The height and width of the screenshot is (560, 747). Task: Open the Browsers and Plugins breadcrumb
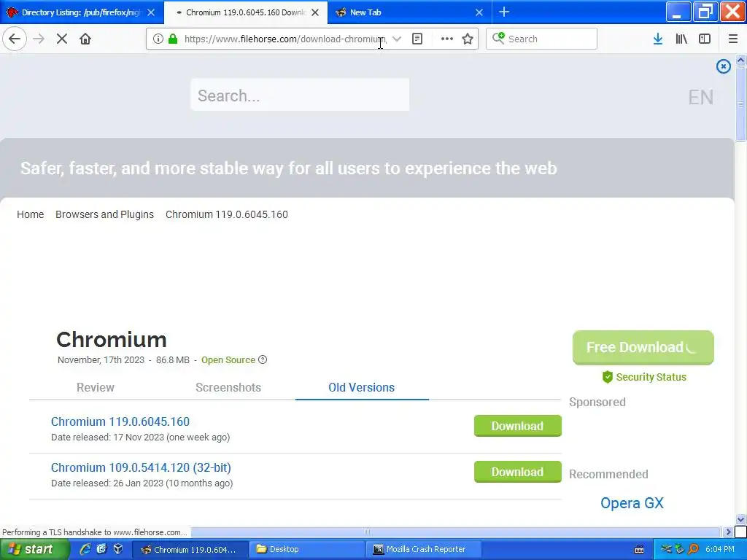pyautogui.click(x=105, y=214)
